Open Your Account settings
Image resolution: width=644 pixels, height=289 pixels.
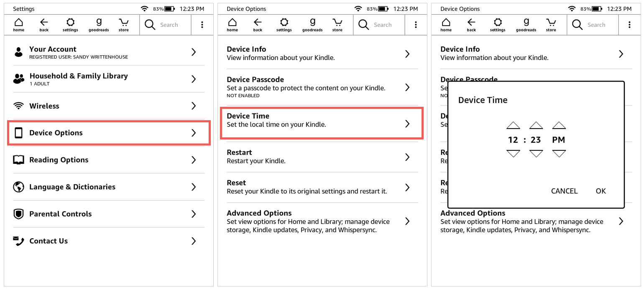pyautogui.click(x=109, y=52)
